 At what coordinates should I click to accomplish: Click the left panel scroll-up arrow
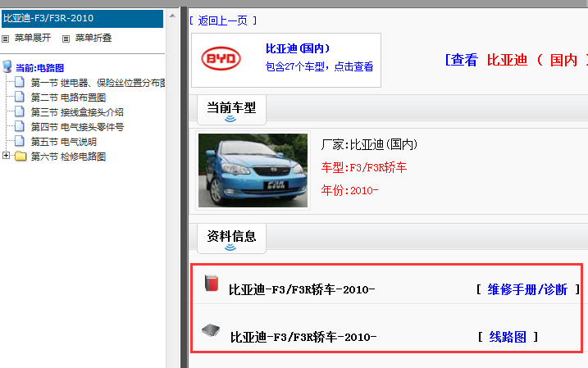(172, 16)
